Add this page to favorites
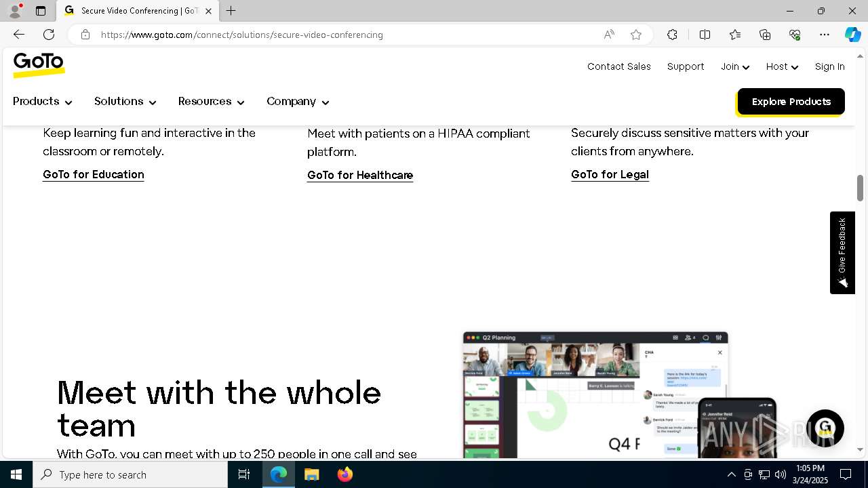This screenshot has height=488, width=868. [636, 35]
